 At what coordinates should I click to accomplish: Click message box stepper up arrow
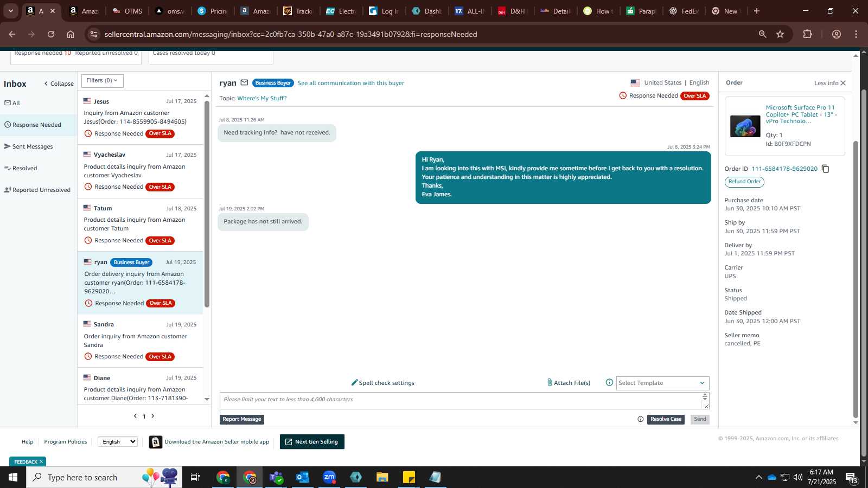tap(705, 396)
